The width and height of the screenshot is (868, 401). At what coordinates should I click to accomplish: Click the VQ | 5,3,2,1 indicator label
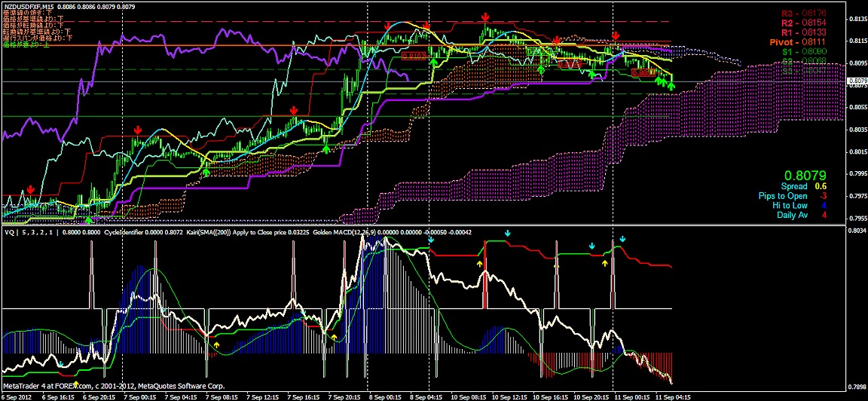click(x=29, y=233)
